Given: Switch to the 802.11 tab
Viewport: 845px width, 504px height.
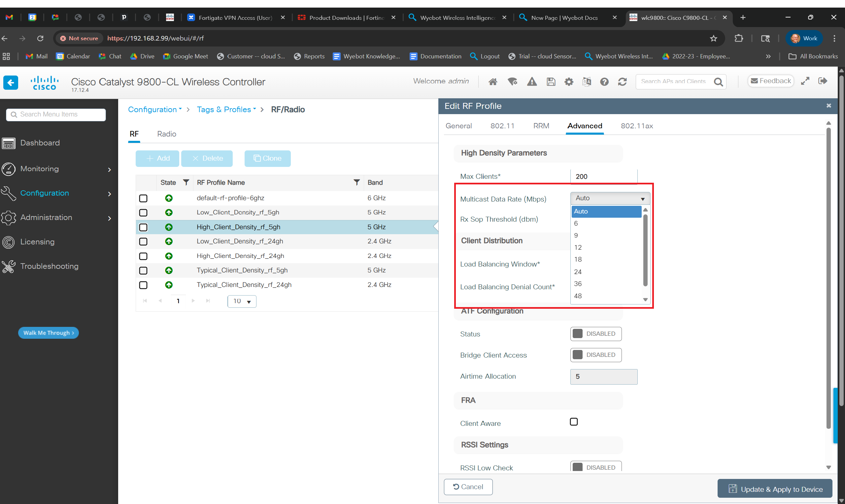Looking at the screenshot, I should coord(502,126).
